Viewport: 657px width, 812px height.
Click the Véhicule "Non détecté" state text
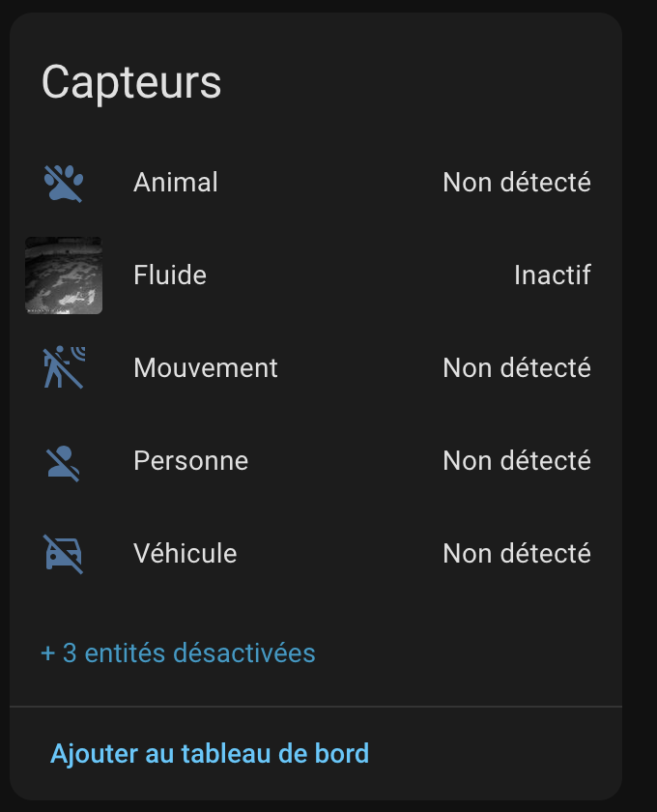pyautogui.click(x=517, y=554)
